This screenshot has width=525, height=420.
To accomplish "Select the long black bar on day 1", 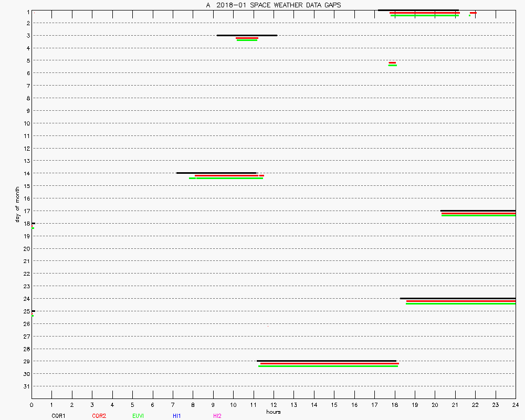I will pyautogui.click(x=418, y=10).
